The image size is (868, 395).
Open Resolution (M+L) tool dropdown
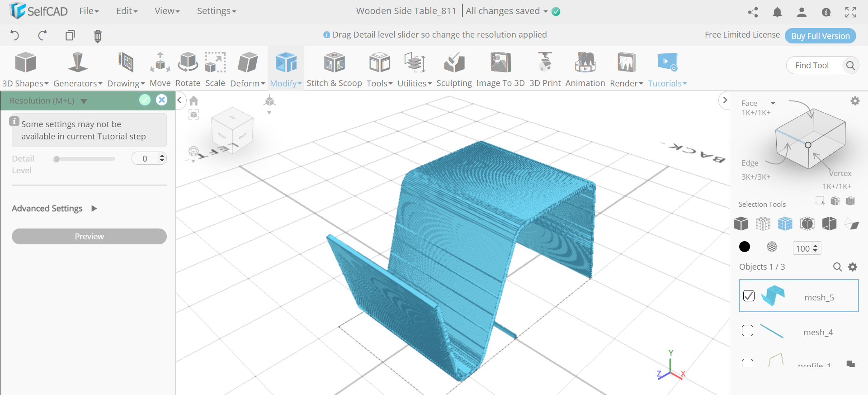[x=84, y=101]
